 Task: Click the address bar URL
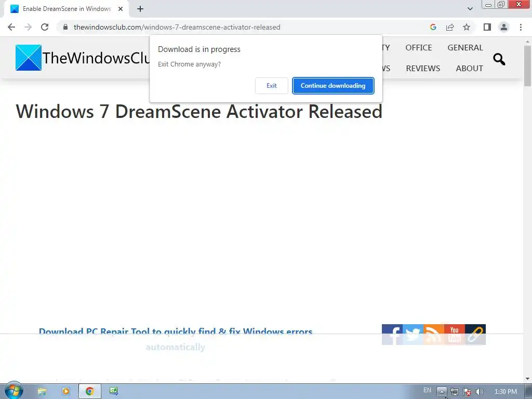(177, 27)
